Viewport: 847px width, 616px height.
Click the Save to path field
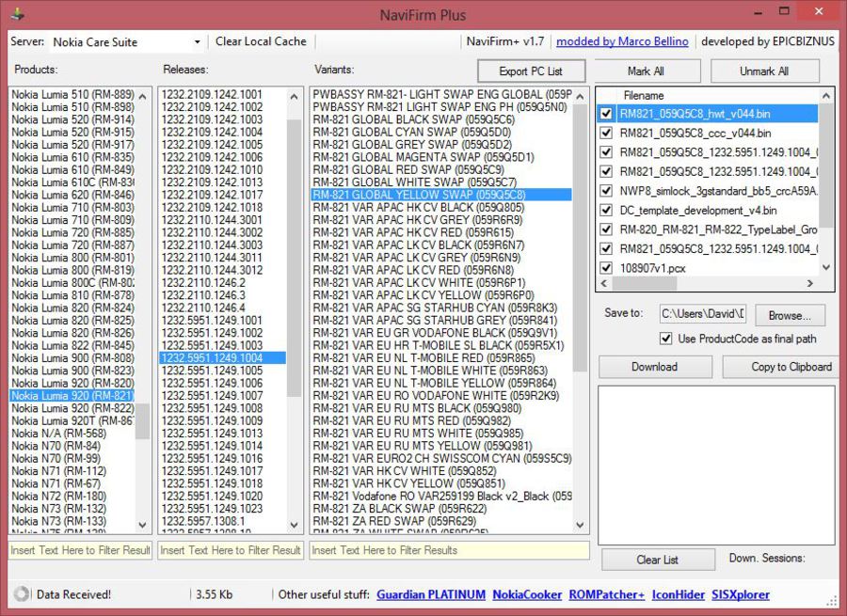(x=703, y=314)
